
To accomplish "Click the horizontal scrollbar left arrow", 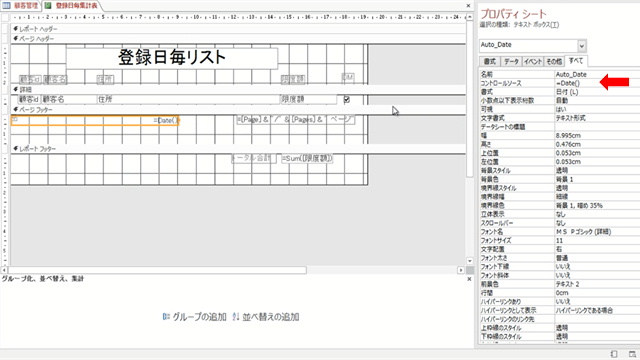I will coord(4,270).
